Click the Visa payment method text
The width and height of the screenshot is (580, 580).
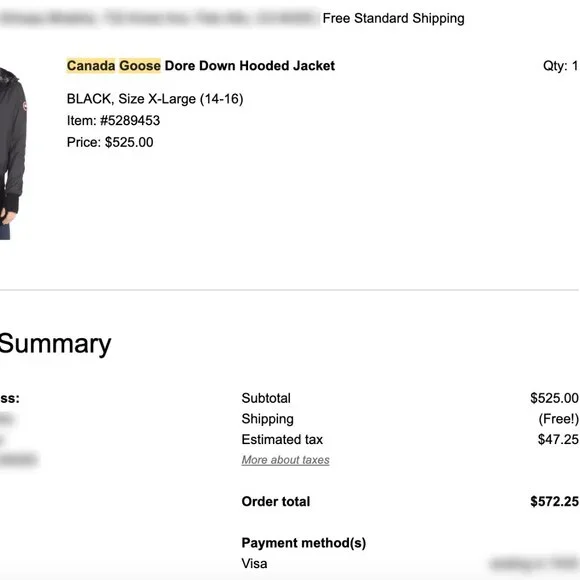tap(254, 564)
